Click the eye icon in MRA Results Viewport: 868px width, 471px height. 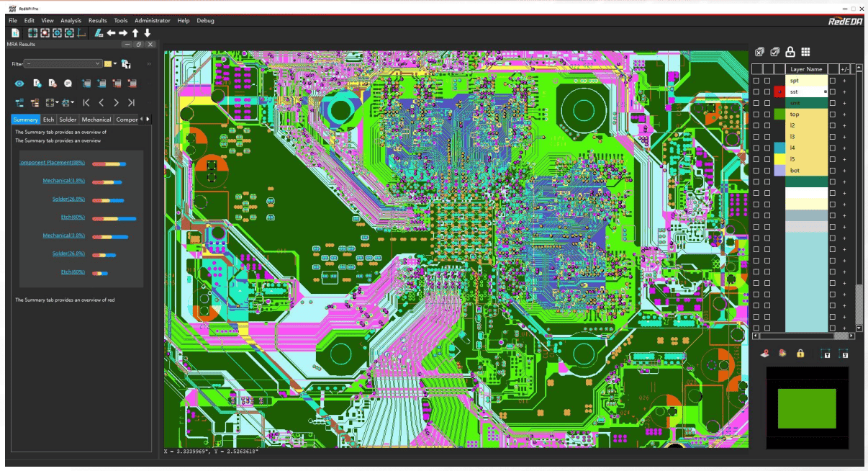pyautogui.click(x=19, y=84)
